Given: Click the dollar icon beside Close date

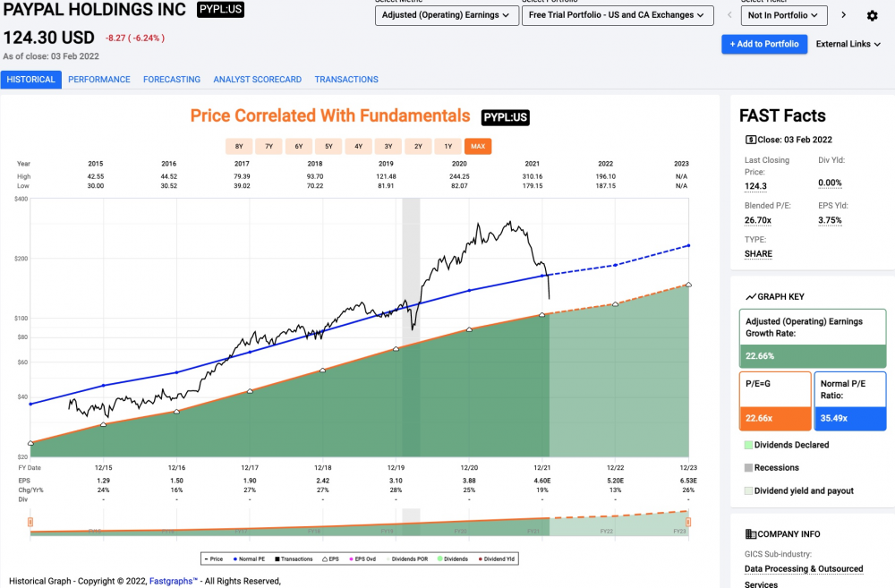Looking at the screenshot, I should (x=751, y=140).
